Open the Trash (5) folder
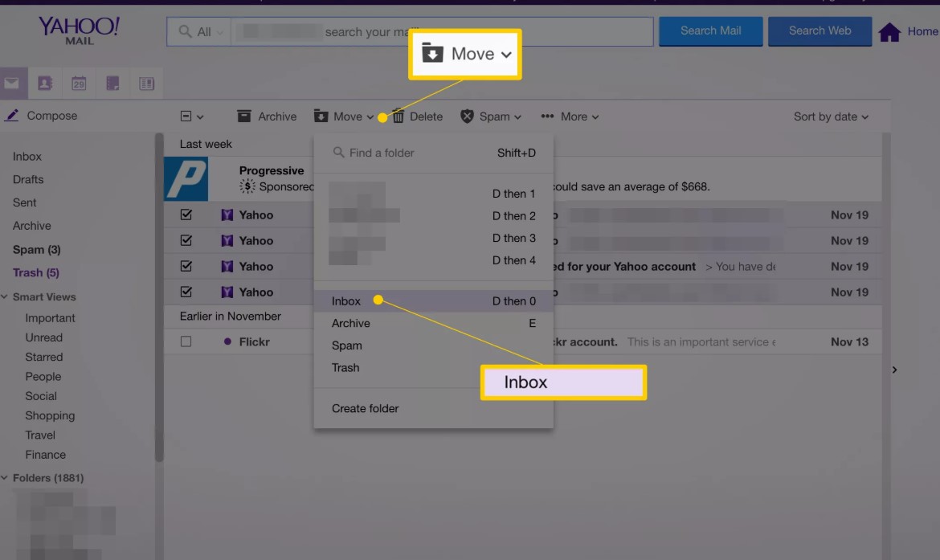The image size is (940, 560). click(x=35, y=272)
